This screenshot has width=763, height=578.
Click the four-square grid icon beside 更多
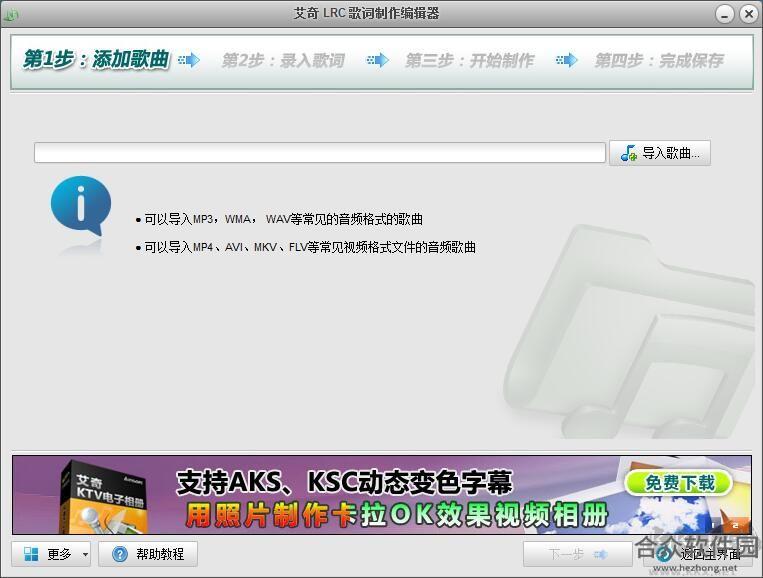[x=31, y=554]
